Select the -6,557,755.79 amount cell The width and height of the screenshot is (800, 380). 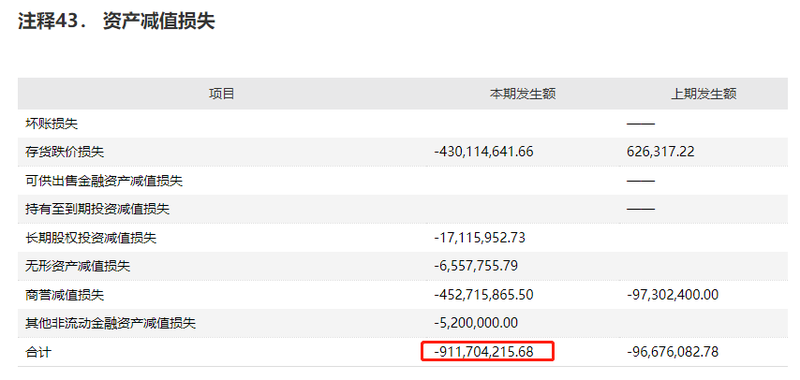point(476,266)
